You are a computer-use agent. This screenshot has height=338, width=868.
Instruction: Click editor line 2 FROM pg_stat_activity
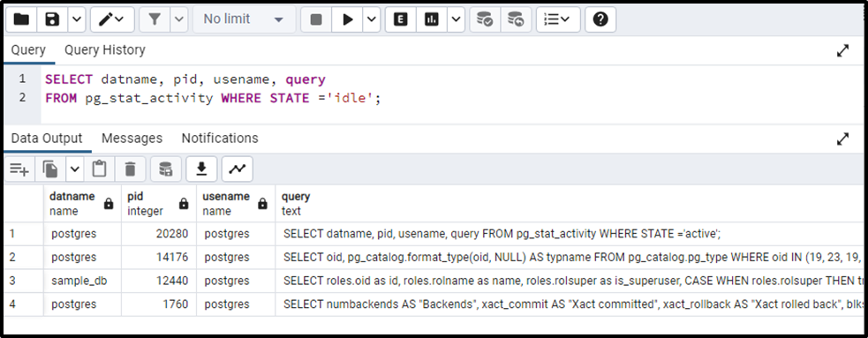coord(213,99)
